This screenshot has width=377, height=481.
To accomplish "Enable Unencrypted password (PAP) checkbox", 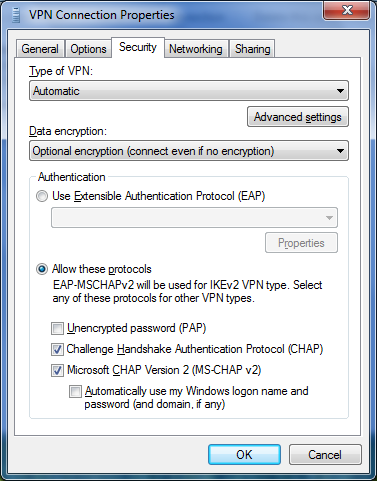I will (x=57, y=328).
